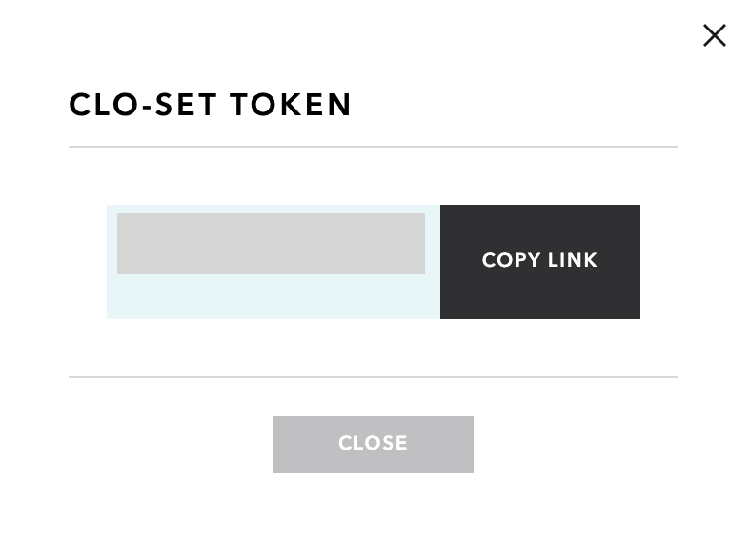749x560 pixels.
Task: Dismiss the CLO-SET Token dialog via X
Action: tap(714, 35)
